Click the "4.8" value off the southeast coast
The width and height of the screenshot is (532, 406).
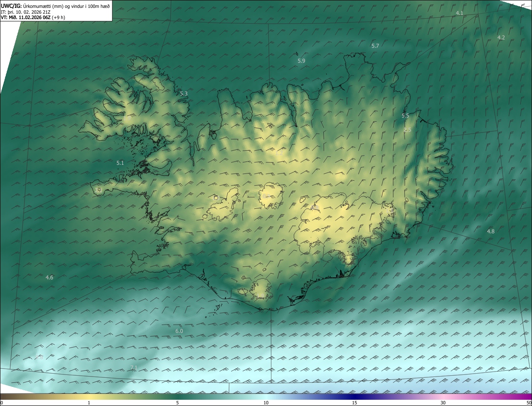tap(491, 231)
